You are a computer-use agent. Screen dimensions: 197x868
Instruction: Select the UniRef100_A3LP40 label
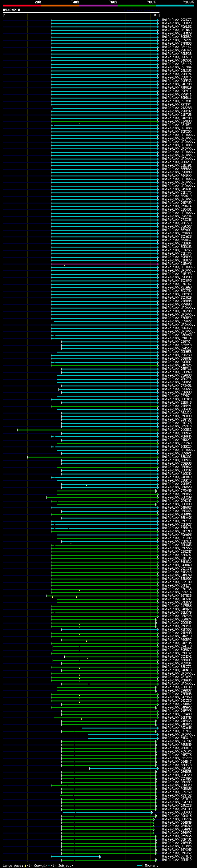coord(176,372)
